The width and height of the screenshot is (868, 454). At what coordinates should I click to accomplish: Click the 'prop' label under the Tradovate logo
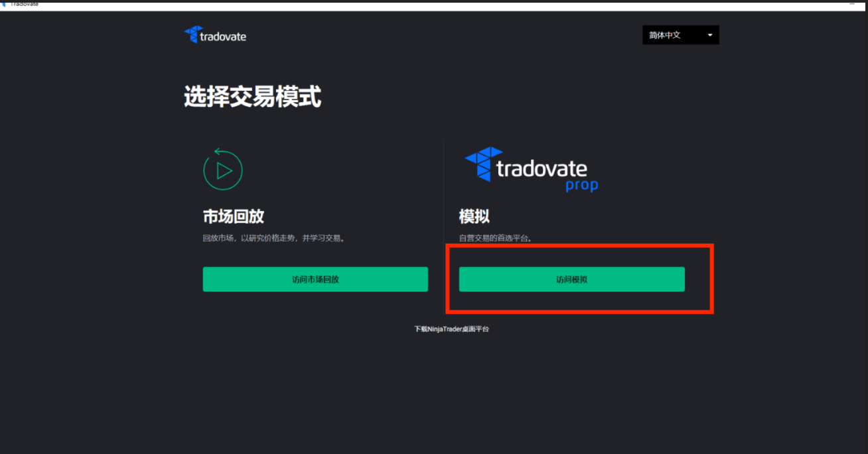(x=581, y=185)
